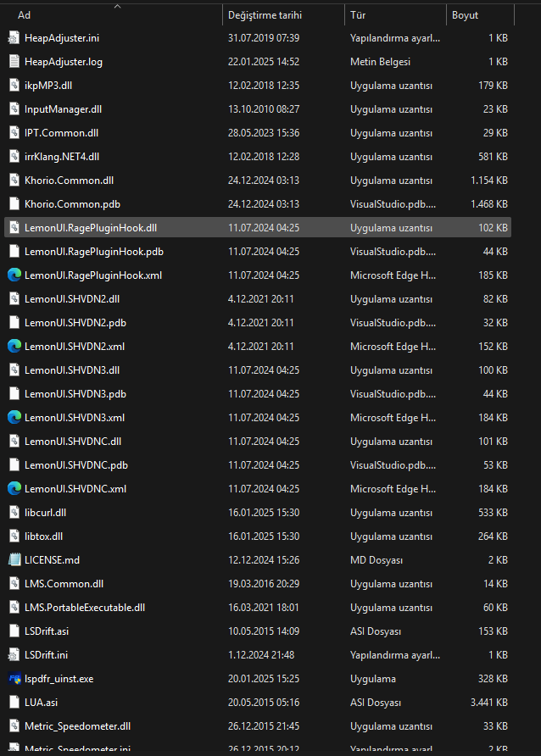Click the irrKlang.NET4.dll file icon
The width and height of the screenshot is (541, 756).
coord(14,157)
